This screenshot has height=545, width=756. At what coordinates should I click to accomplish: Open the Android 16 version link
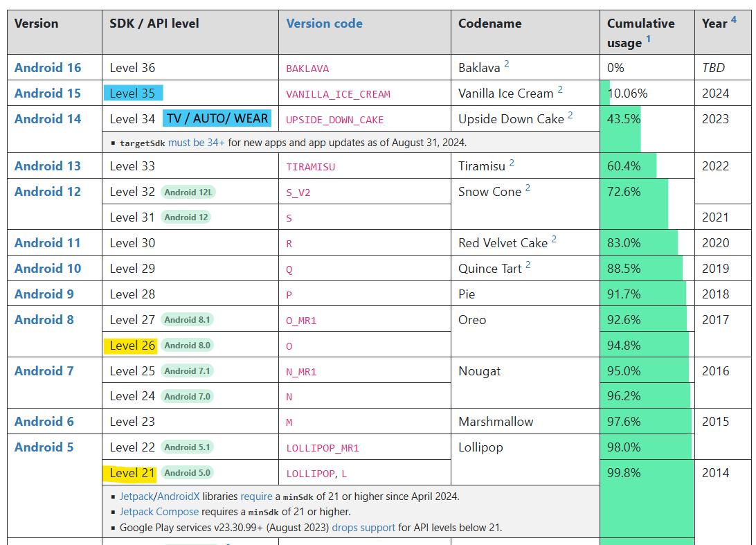(x=48, y=68)
